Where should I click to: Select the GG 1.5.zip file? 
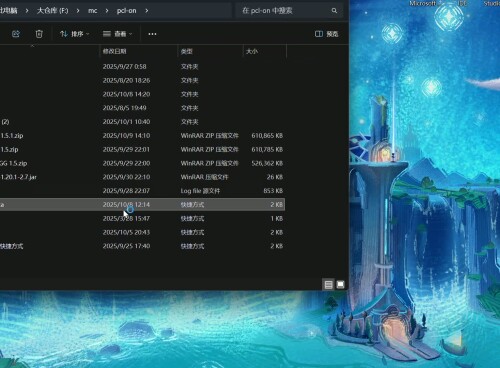point(14,163)
